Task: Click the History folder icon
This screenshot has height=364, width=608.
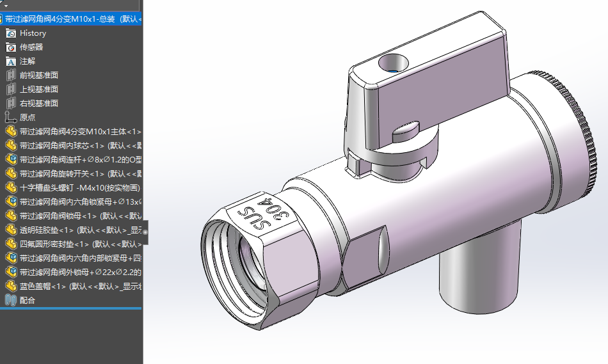Action: [x=11, y=33]
